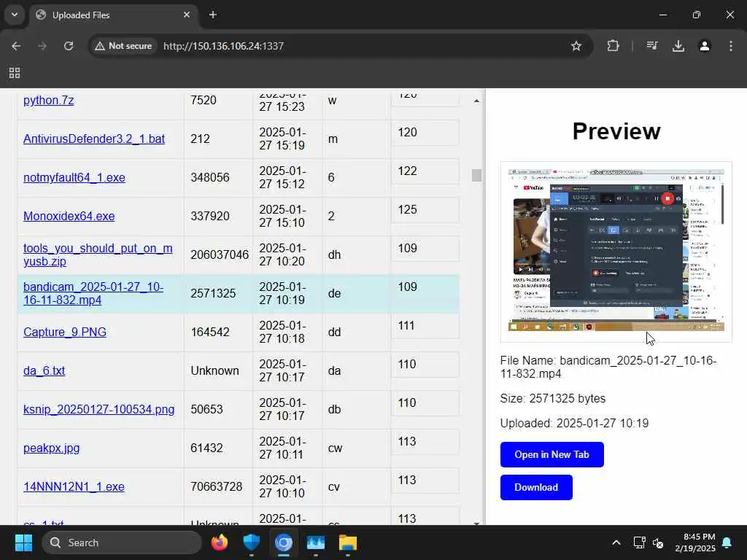The width and height of the screenshot is (747, 560).
Task: Switch to Chromium in the taskbar
Action: (284, 542)
